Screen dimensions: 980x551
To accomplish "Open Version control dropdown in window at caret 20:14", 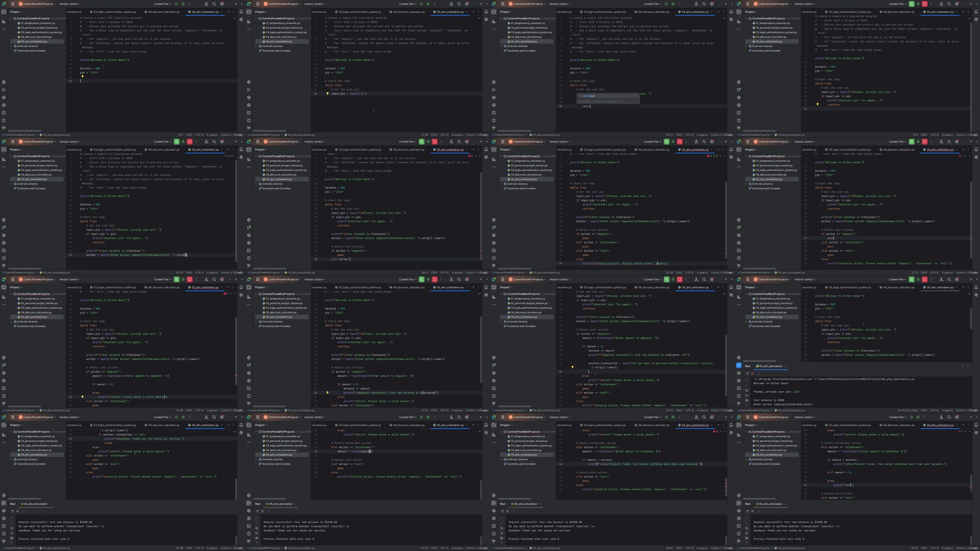I will pos(560,4).
